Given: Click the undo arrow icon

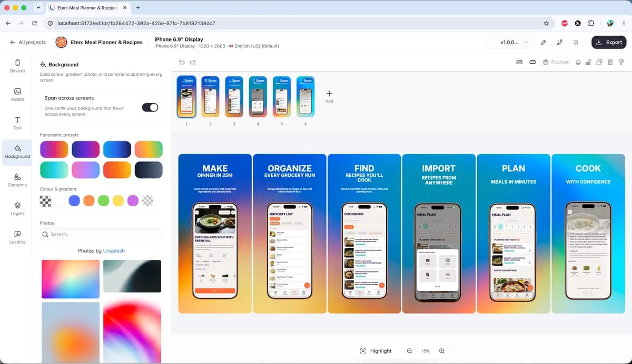Looking at the screenshot, I should [182, 62].
